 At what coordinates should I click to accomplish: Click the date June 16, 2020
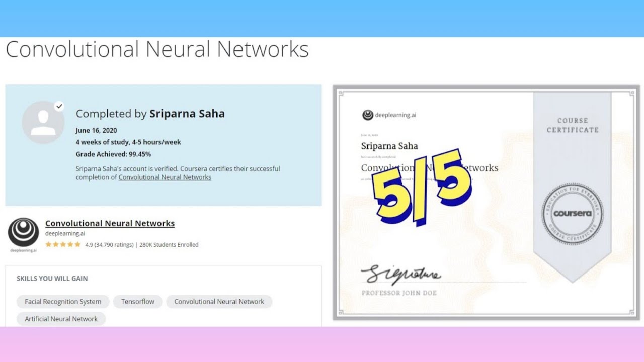point(97,130)
